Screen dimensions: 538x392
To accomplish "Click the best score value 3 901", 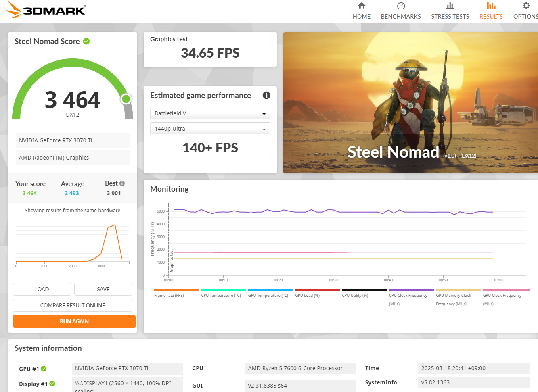I will 114,193.
